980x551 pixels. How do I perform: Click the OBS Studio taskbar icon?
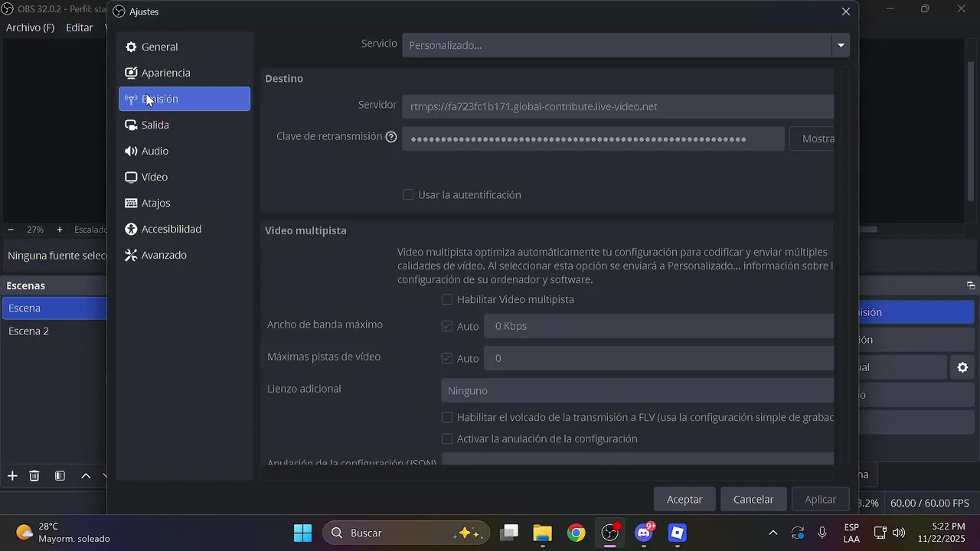click(610, 533)
